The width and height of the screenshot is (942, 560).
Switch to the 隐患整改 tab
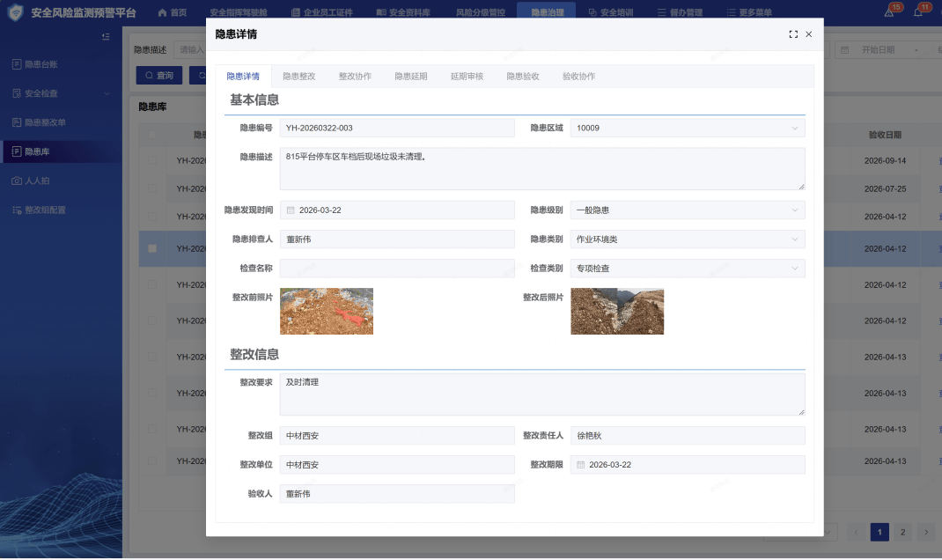[299, 77]
